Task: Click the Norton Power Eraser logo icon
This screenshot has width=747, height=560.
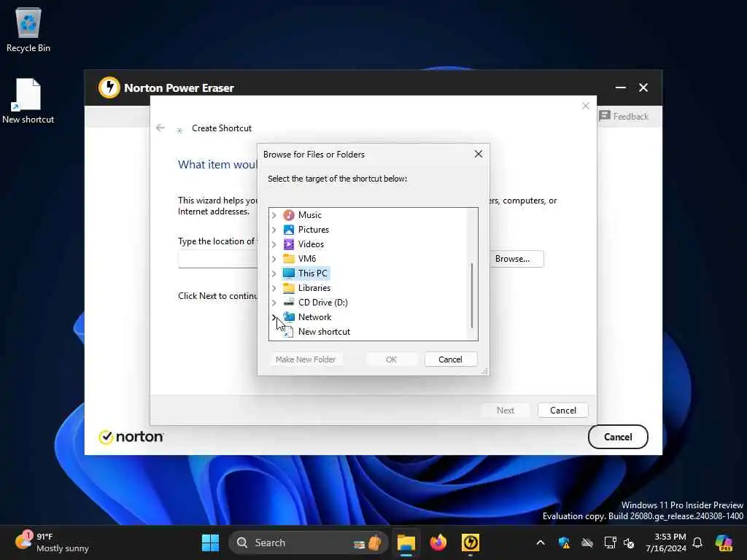Action: tap(109, 87)
